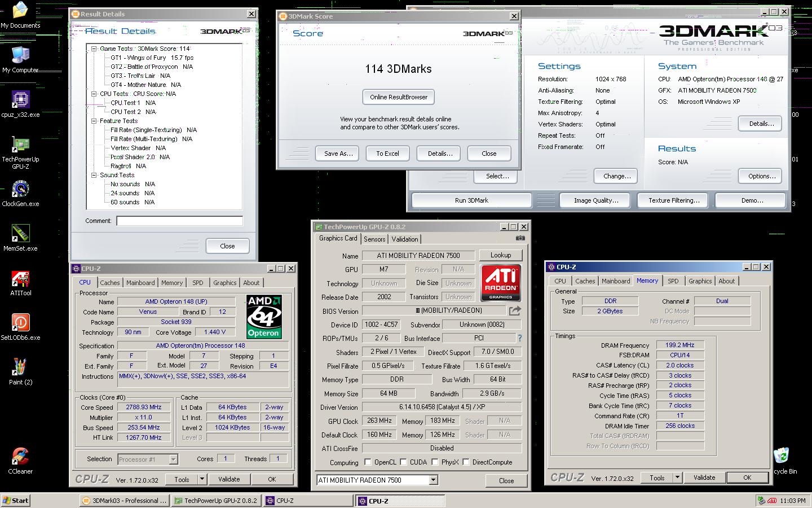Screen dimensions: 812x508
Task: Open Tools dropdown arrow in left CPU-Z
Action: [x=202, y=479]
